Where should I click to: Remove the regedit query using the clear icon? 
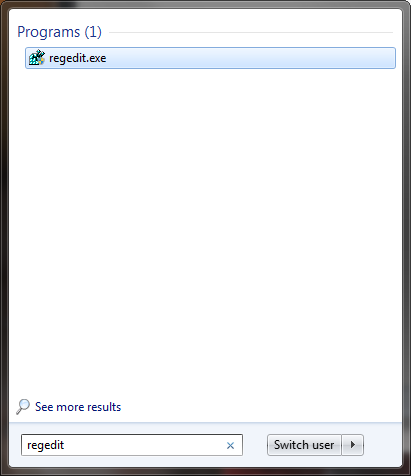pyautogui.click(x=230, y=445)
